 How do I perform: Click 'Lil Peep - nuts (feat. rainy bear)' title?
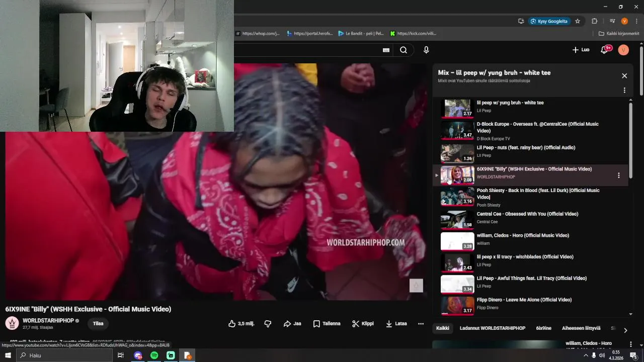pyautogui.click(x=526, y=148)
